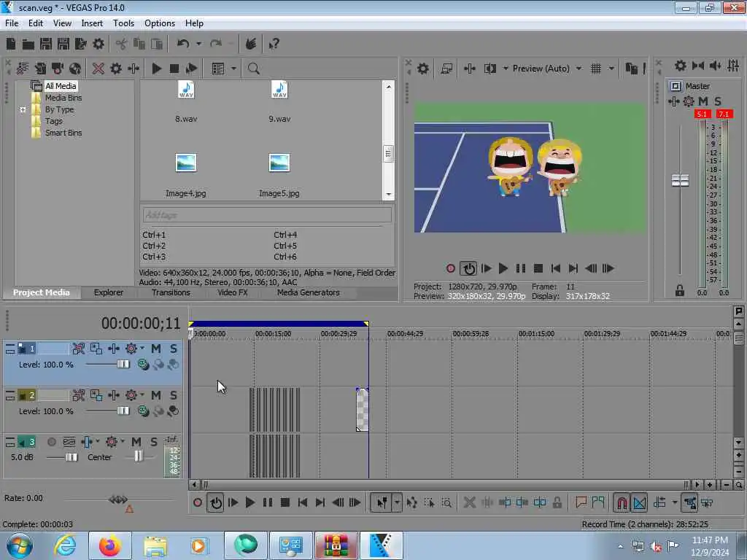Open the track 1 automation settings dropdown
Viewport: 747px width, 560px height.
coord(142,349)
